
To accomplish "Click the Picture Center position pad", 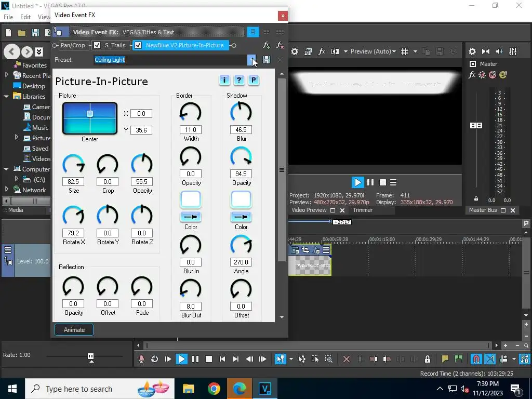I will click(90, 118).
